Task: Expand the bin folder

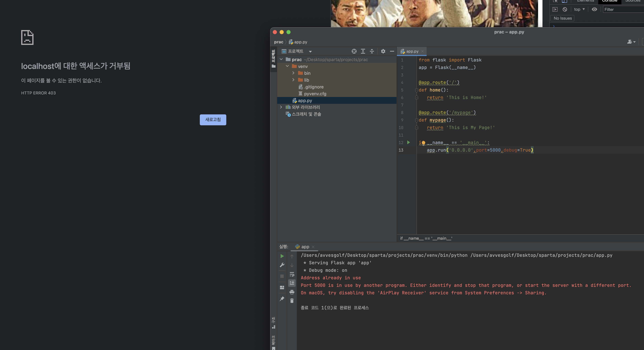Action: (x=293, y=73)
